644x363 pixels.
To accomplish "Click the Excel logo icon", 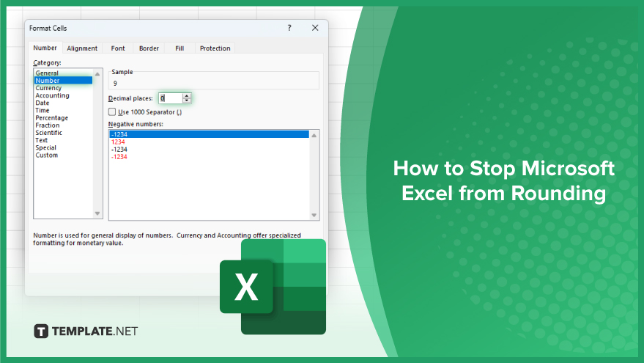I will coord(273,287).
